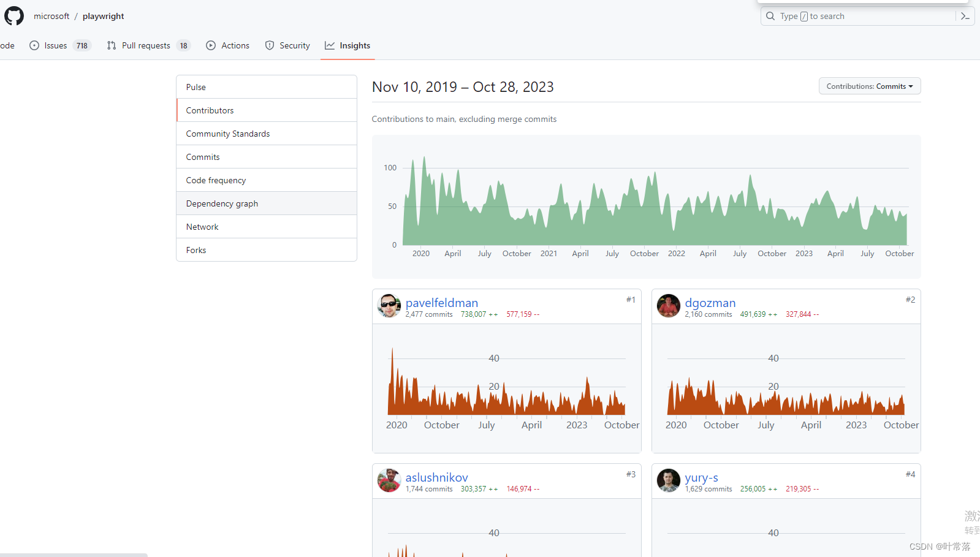Click the Security shield icon

pos(270,45)
